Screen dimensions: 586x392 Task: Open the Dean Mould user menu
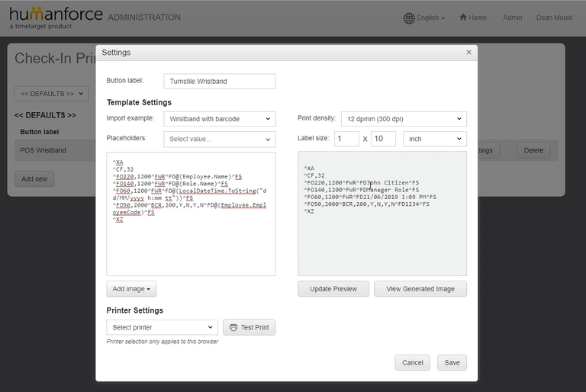pyautogui.click(x=554, y=18)
